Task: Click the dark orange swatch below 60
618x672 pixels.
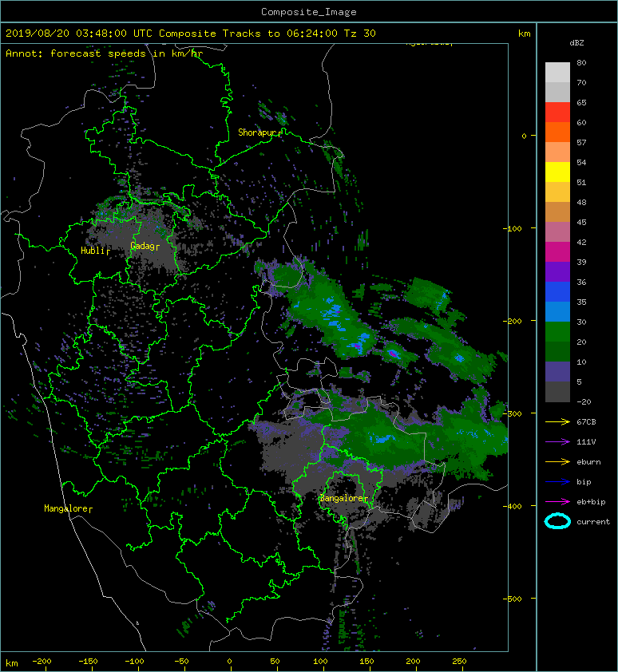Action: point(557,132)
